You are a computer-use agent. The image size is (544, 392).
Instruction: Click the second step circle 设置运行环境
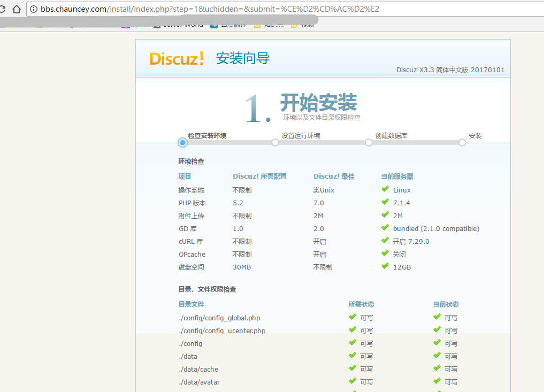[x=275, y=143]
